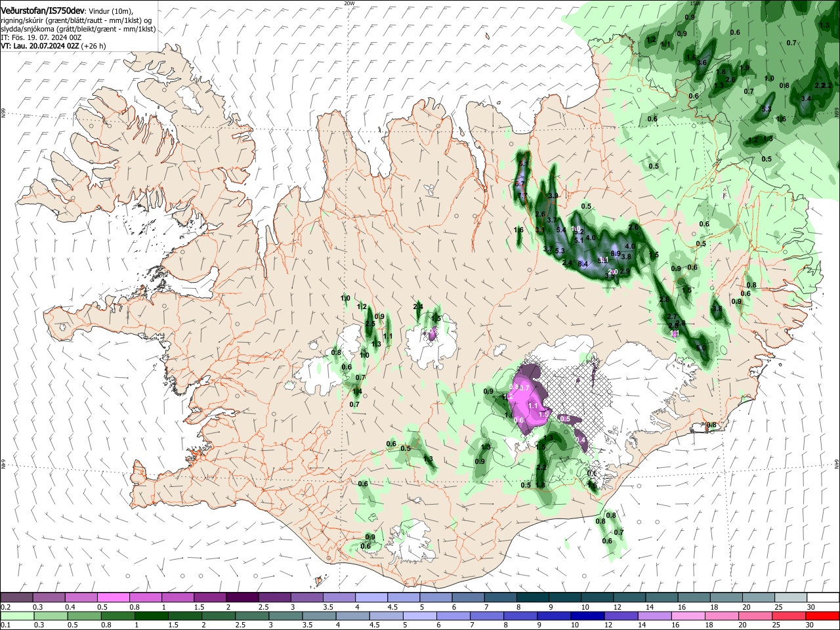Click the 'VT: Lau. 20.07.2024 02Z (+26 h)' line
Screen dimensions: 840x630
(x=54, y=46)
